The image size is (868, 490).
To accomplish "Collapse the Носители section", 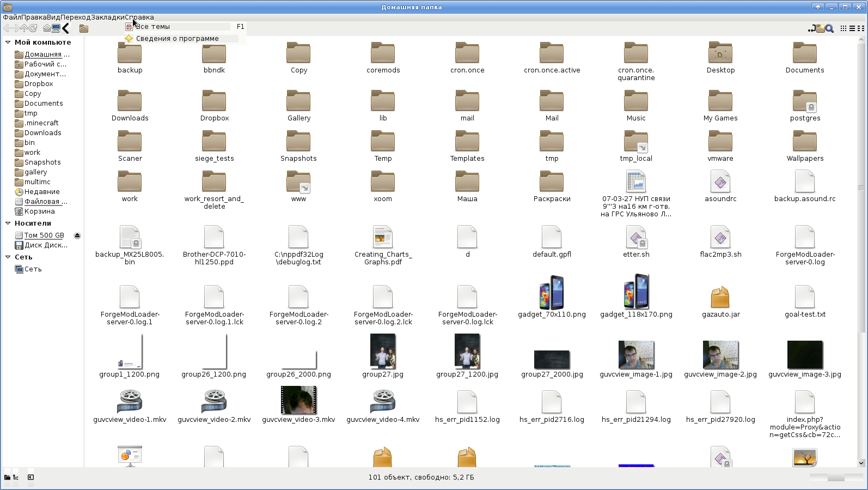I will click(8, 223).
